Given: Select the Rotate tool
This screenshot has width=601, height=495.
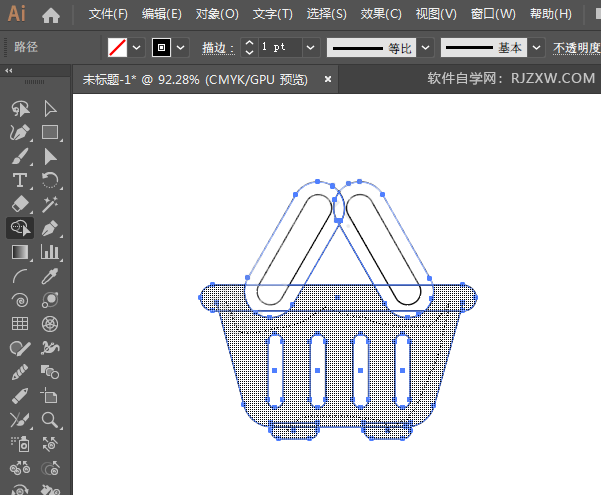Looking at the screenshot, I should tap(49, 180).
